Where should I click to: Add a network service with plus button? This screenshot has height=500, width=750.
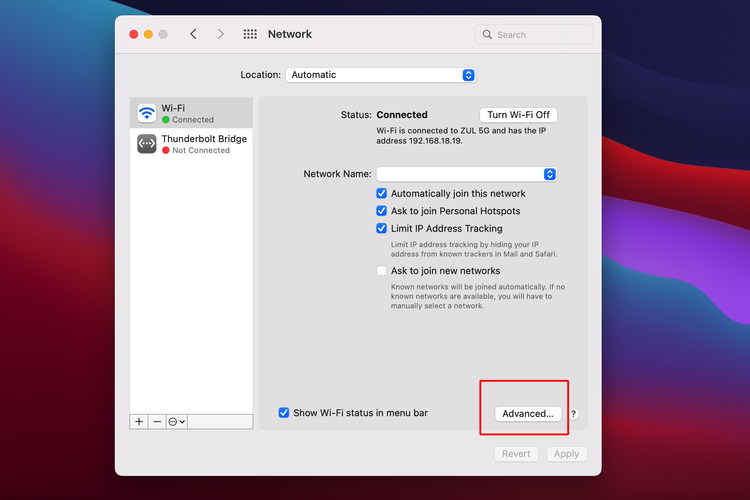coord(139,422)
